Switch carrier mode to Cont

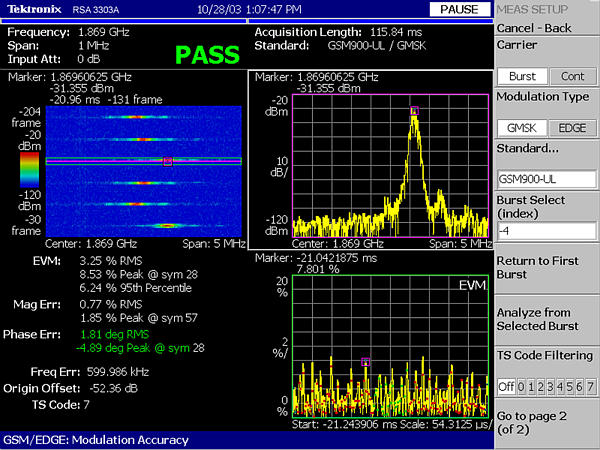click(x=571, y=76)
